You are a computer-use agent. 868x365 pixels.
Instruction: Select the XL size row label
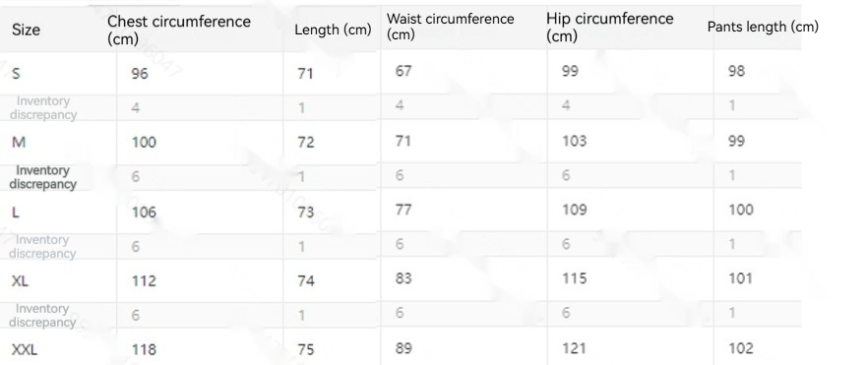(x=20, y=281)
